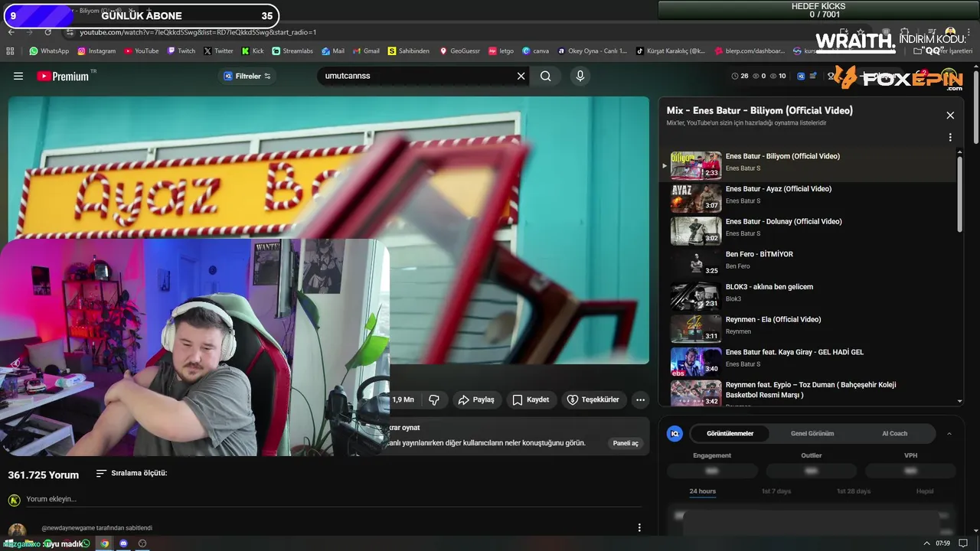Open pinned comment three-dot menu
Viewport: 980px width, 551px height.
tap(639, 527)
